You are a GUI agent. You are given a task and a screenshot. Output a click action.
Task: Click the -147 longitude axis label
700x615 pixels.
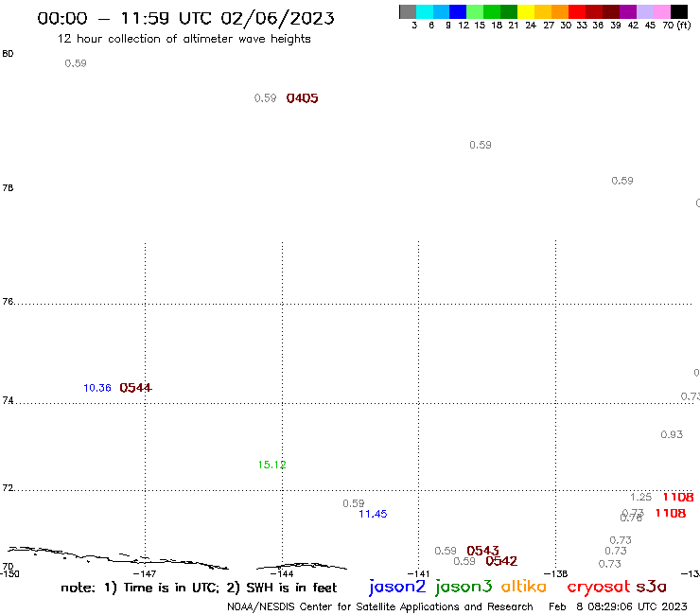click(x=145, y=574)
